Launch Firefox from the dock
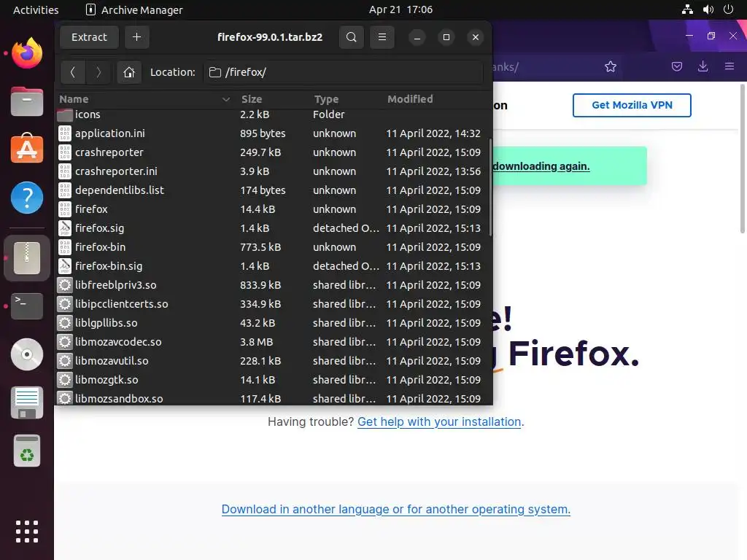The width and height of the screenshot is (747, 560). coord(27,53)
